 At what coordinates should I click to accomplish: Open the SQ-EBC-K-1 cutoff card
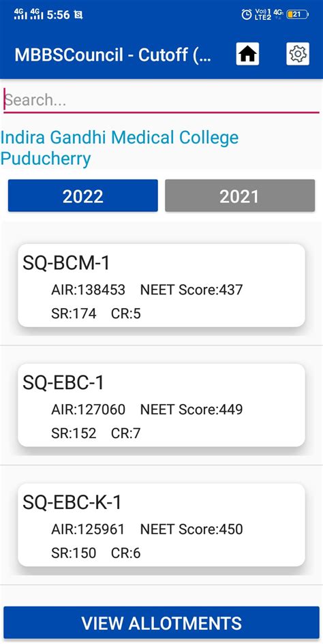tap(161, 525)
